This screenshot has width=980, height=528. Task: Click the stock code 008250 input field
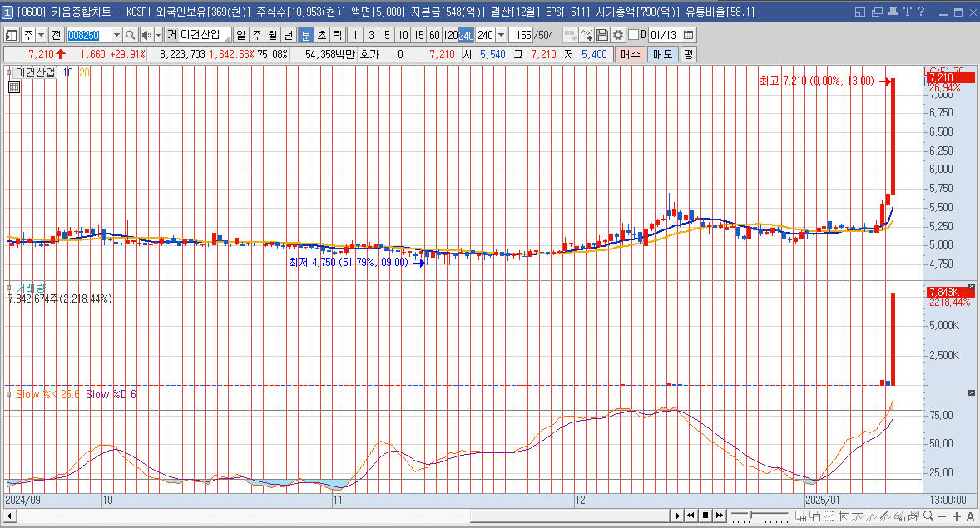(88, 35)
